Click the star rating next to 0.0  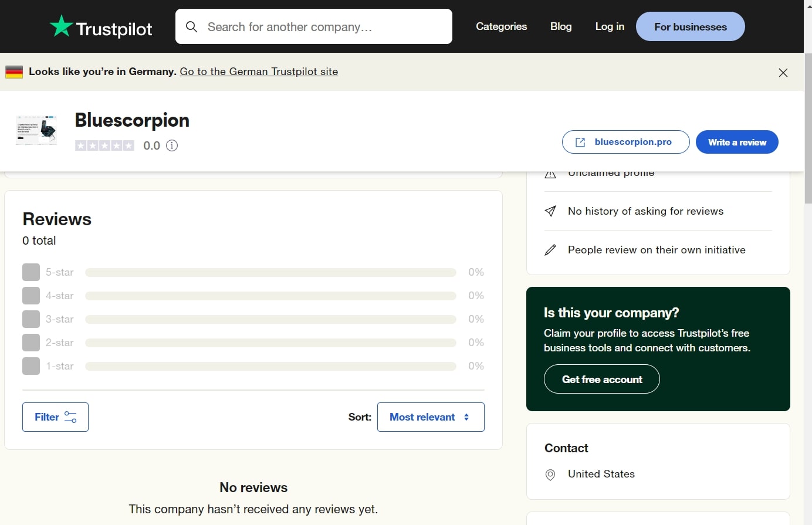coord(104,145)
